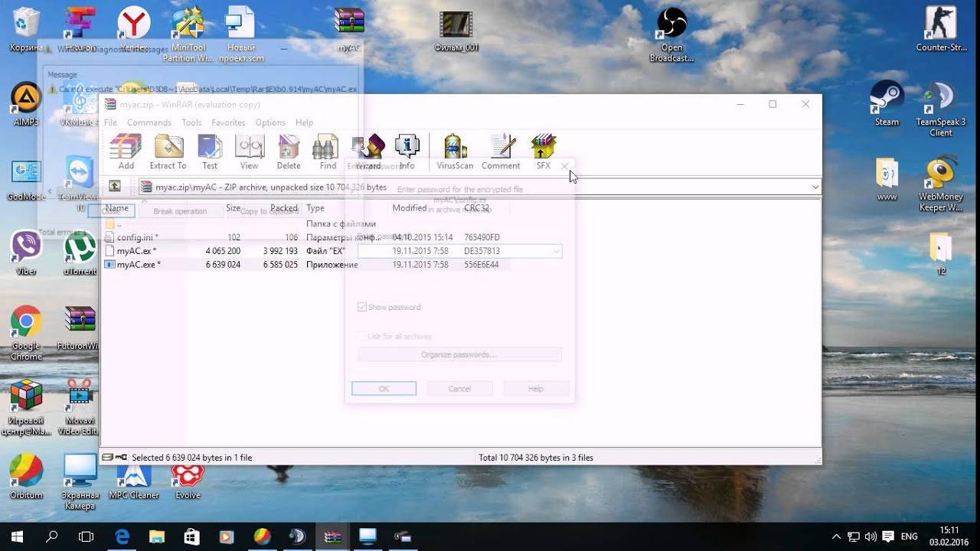Select the TeamSpeak 3 Client icon
This screenshot has width=980, height=551.
click(x=941, y=109)
